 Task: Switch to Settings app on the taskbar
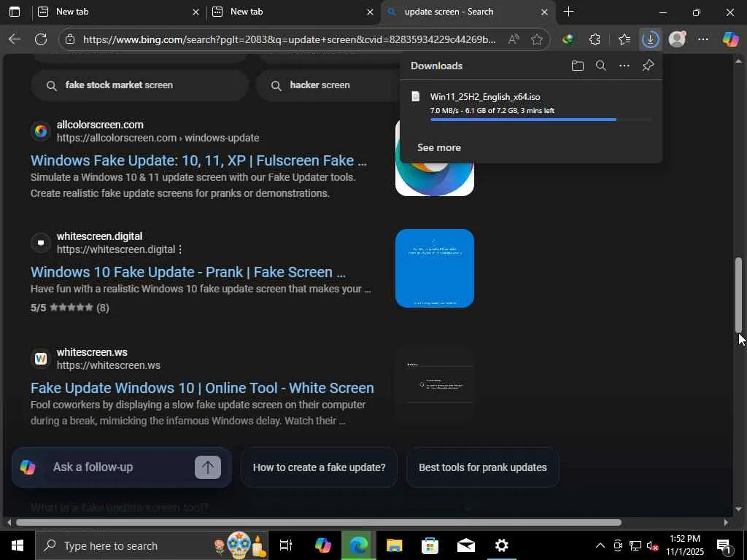[502, 545]
